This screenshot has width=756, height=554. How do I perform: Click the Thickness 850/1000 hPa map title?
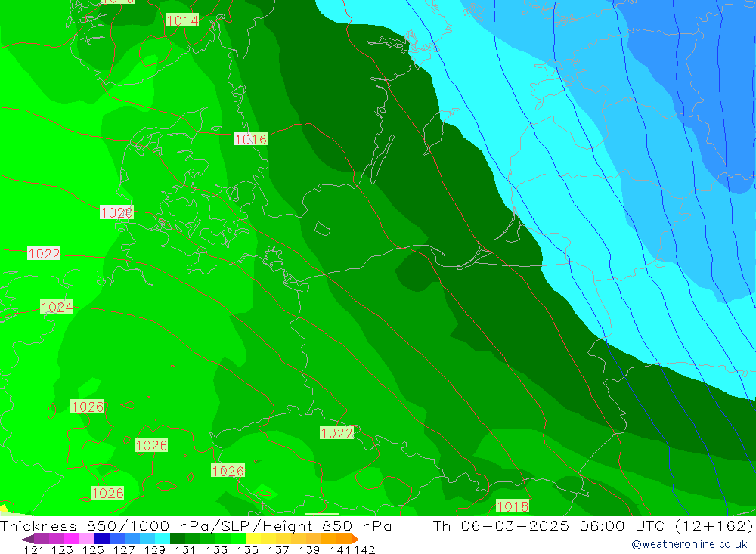[196, 525]
